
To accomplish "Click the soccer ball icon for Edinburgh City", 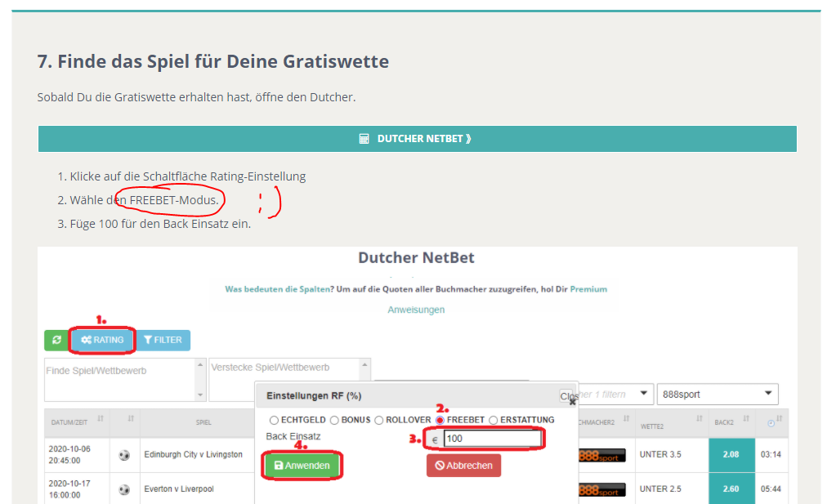I will coord(124,455).
